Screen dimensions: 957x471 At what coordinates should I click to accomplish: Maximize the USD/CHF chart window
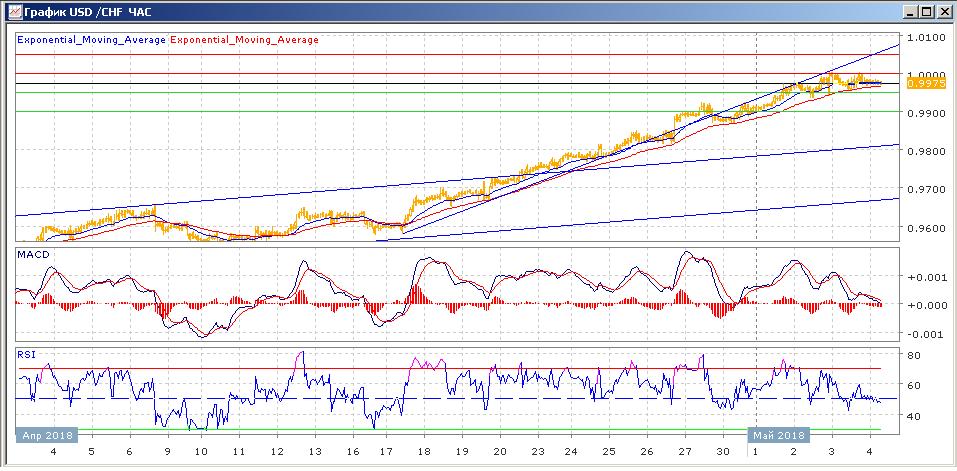[926, 11]
